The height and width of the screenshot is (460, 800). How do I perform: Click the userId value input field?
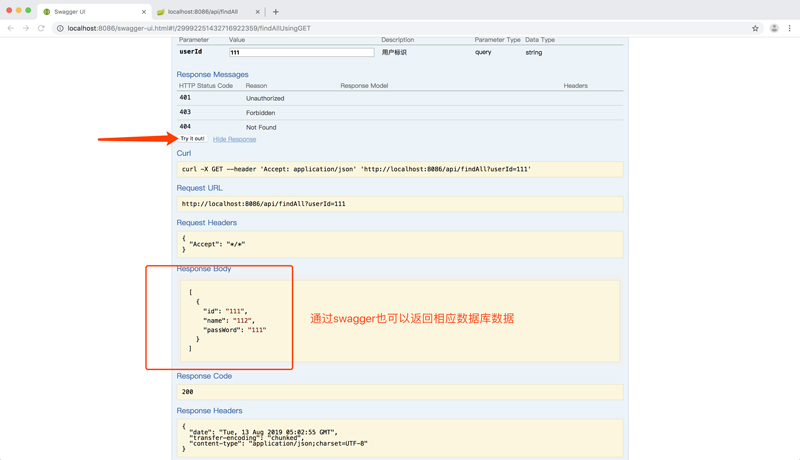[x=302, y=52]
